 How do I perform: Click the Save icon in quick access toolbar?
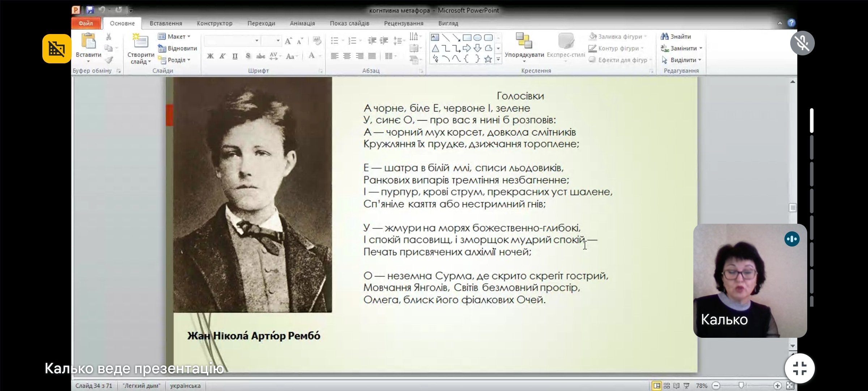(x=90, y=10)
